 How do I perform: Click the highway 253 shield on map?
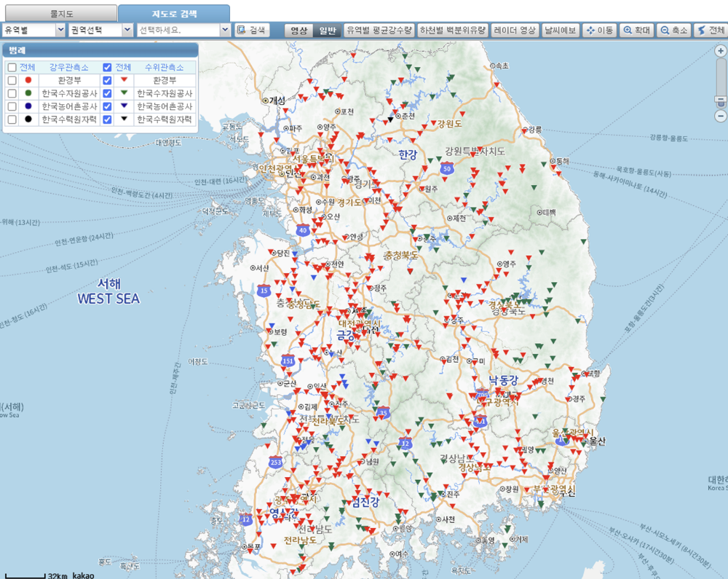point(275,462)
